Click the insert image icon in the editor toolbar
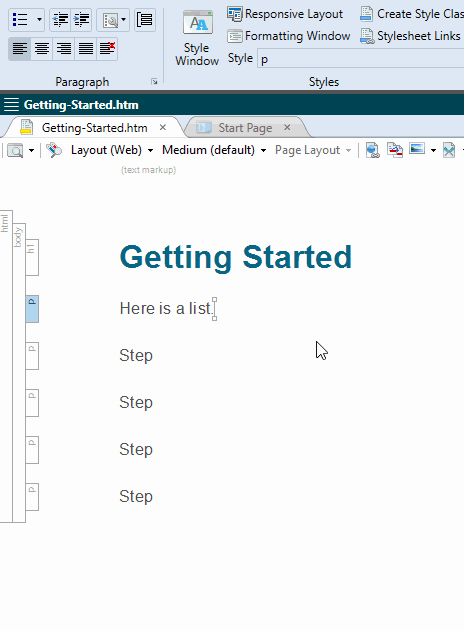This screenshot has width=464, height=631. pos(417,149)
